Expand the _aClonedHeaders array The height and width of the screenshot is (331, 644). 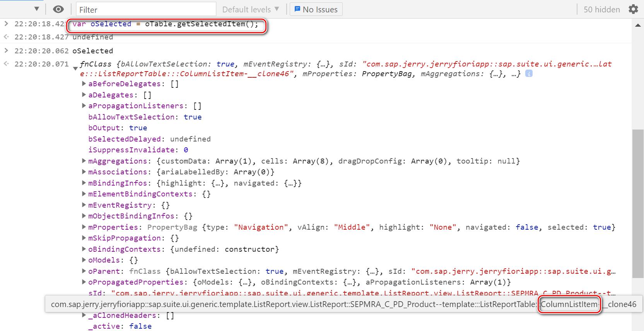[84, 315]
